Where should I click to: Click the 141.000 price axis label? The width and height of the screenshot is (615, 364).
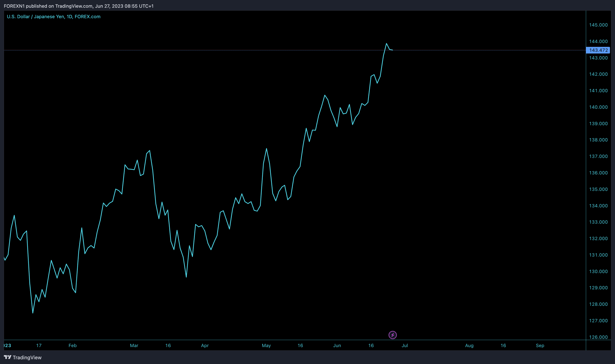point(598,91)
